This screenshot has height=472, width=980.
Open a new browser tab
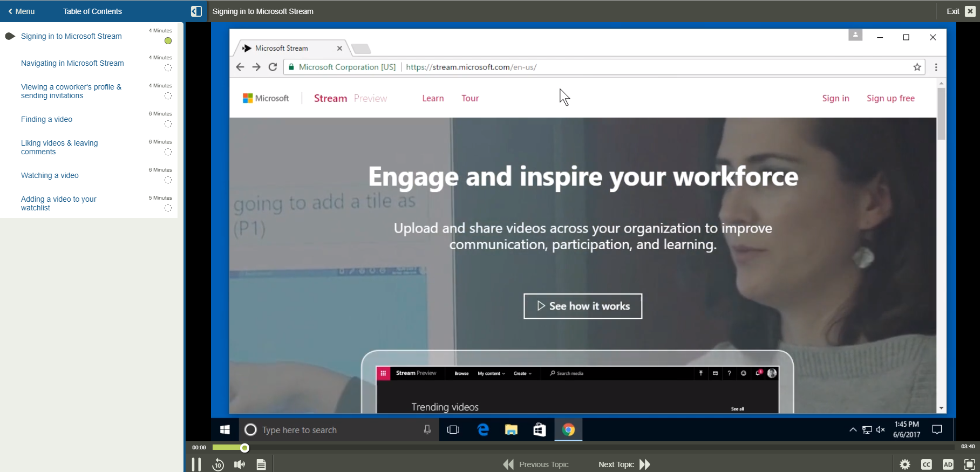(x=361, y=49)
